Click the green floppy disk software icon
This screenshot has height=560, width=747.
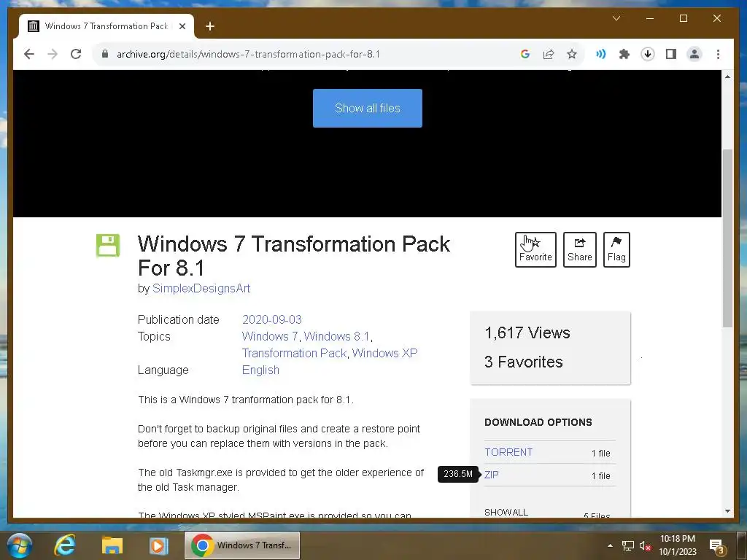[108, 245]
